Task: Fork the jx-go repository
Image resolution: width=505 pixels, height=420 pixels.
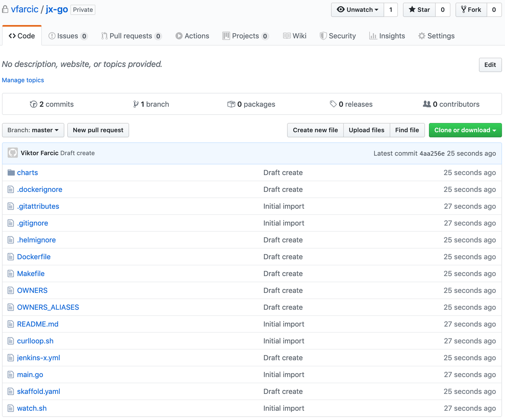Action: 471,10
